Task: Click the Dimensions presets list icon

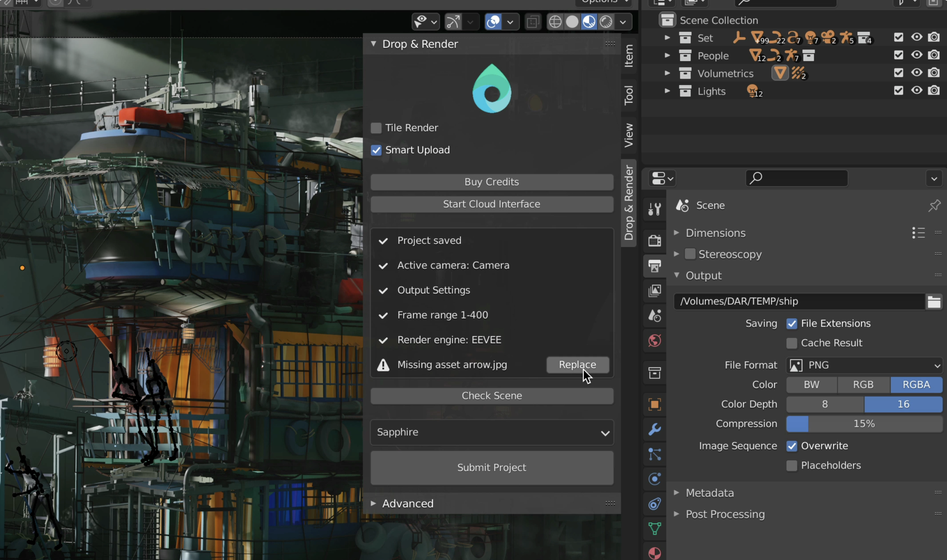Action: click(918, 233)
